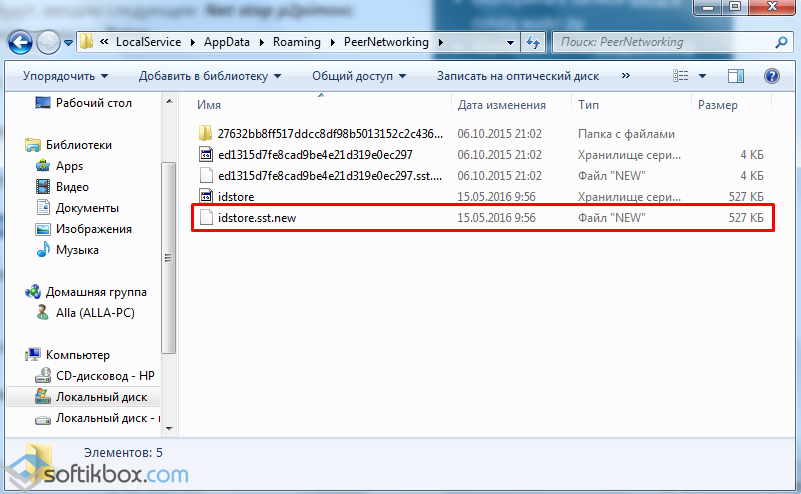Click the magnifier icon in search box

point(780,42)
